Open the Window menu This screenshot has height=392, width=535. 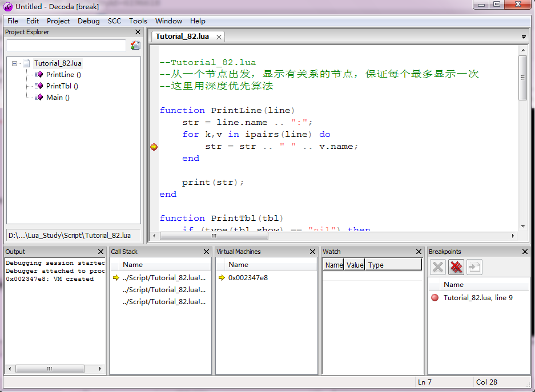[168, 21]
